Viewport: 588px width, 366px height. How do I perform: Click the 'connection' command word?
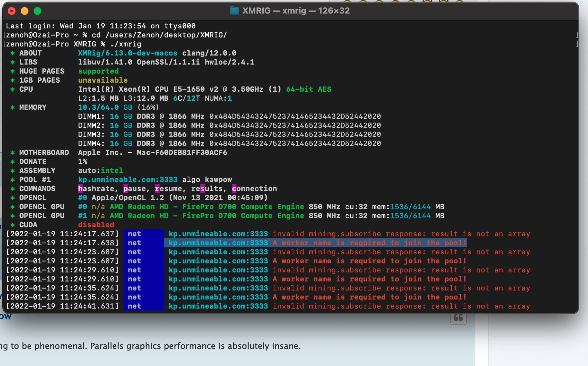[254, 188]
